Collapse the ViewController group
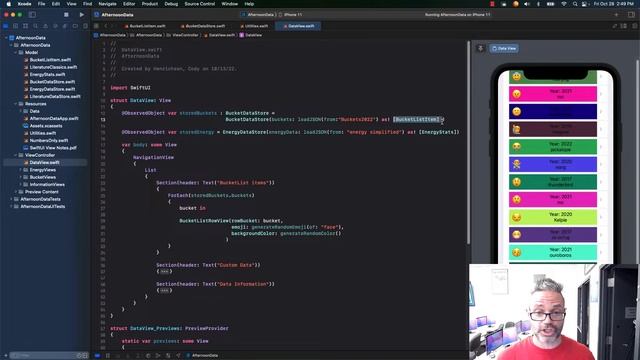Image resolution: width=640 pixels, height=360 pixels. coord(16,155)
